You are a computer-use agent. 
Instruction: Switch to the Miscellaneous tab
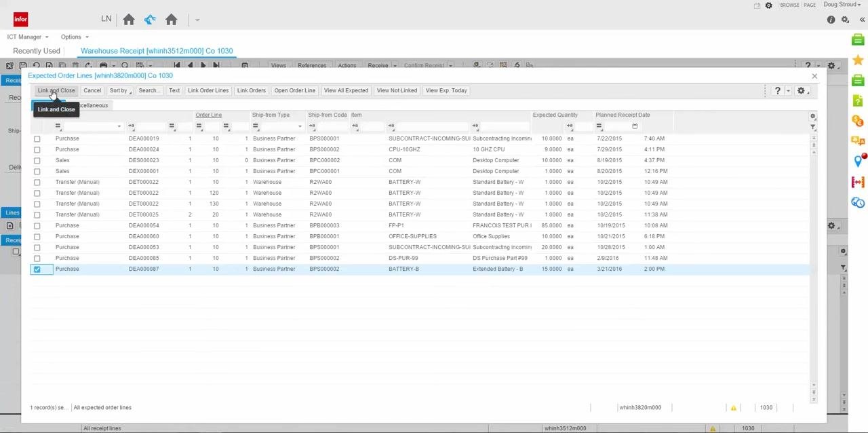[94, 105]
